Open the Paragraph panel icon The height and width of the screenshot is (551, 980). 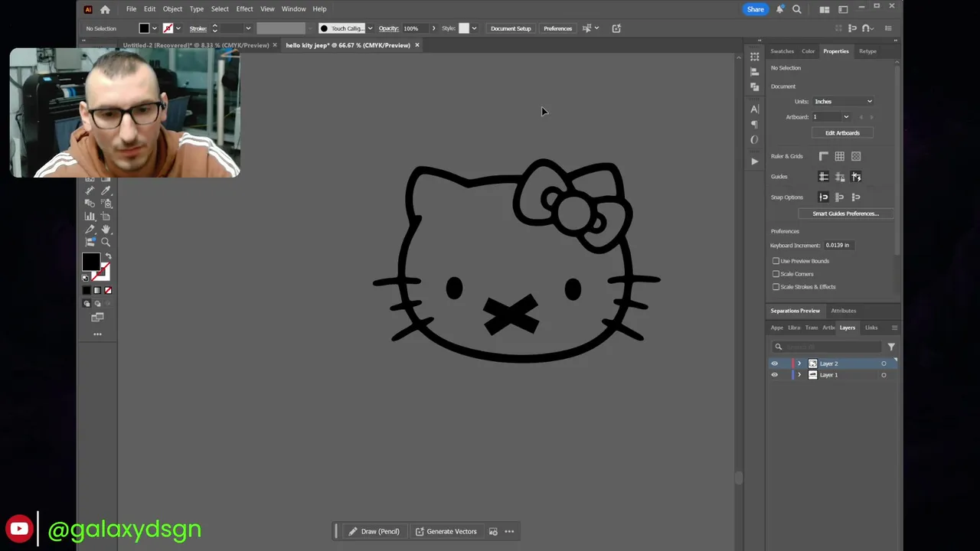(x=754, y=124)
